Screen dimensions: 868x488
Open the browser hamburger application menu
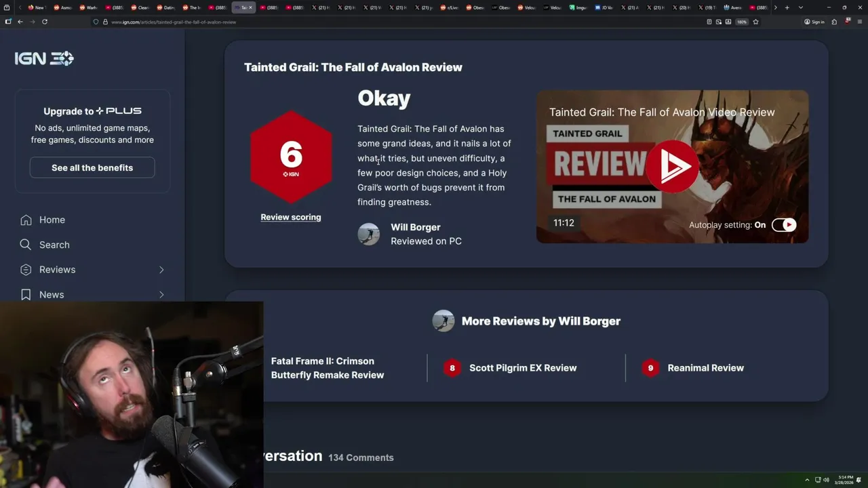tap(859, 22)
